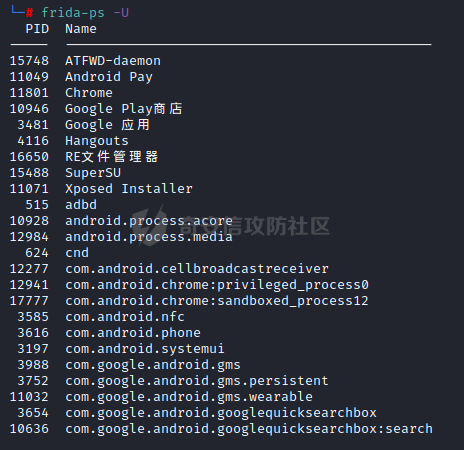The image size is (464, 450).
Task: Click the adbd process name
Action: click(x=81, y=205)
